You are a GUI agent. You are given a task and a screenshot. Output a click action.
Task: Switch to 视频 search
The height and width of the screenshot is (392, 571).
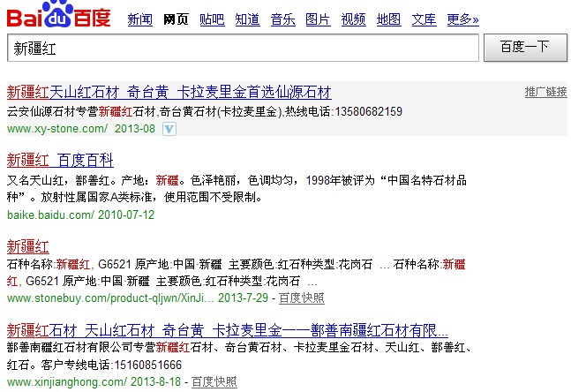[353, 19]
